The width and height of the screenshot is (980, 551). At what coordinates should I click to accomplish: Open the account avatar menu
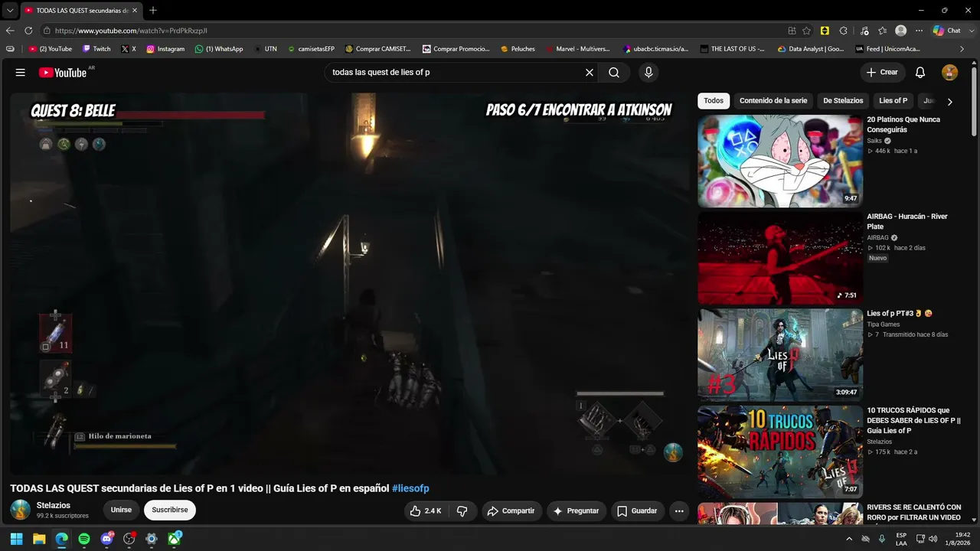pyautogui.click(x=949, y=73)
